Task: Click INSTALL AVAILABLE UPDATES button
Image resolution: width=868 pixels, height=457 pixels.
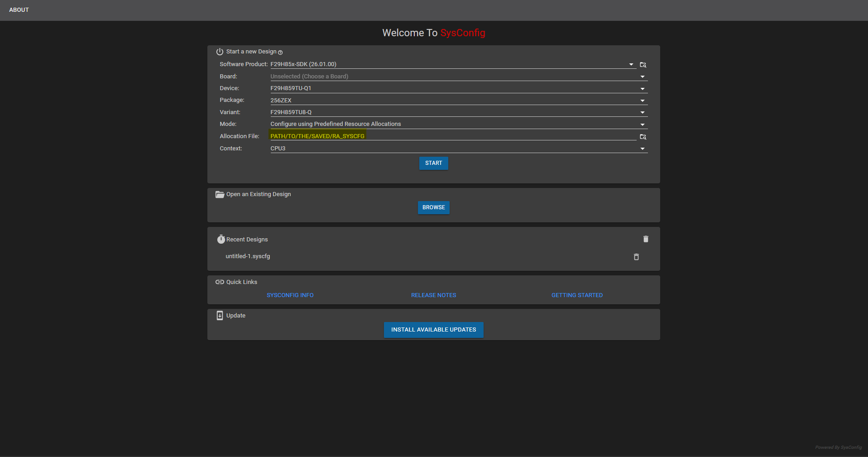Action: click(x=434, y=330)
